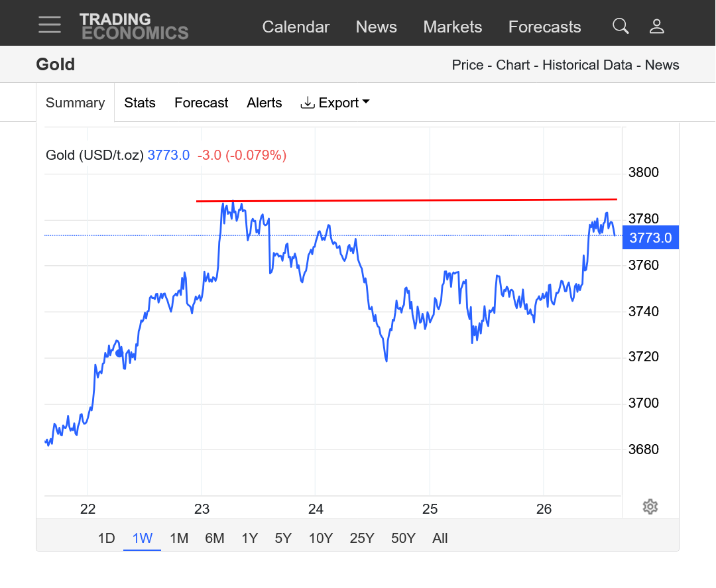Choose the 5Y time range

coord(283,538)
